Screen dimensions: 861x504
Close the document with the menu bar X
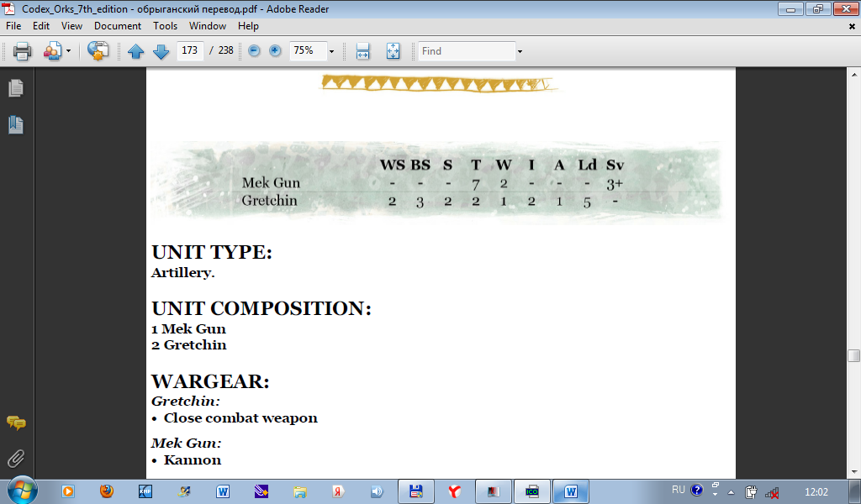(x=853, y=26)
